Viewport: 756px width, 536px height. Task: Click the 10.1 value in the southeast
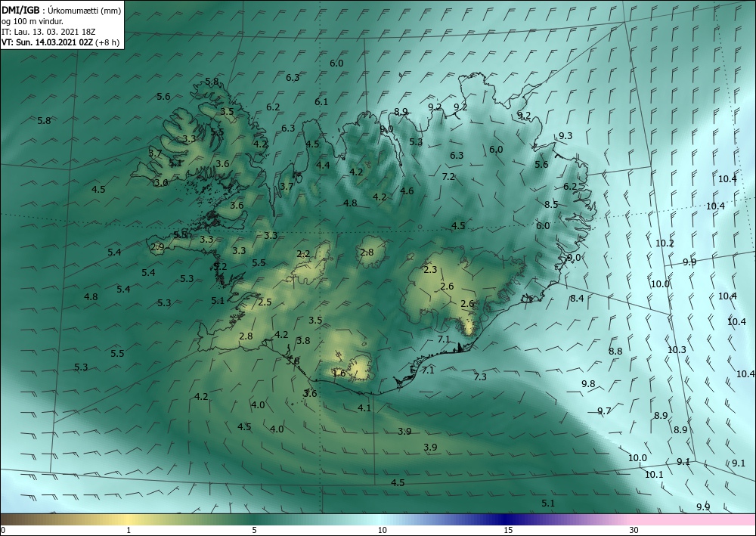point(654,475)
